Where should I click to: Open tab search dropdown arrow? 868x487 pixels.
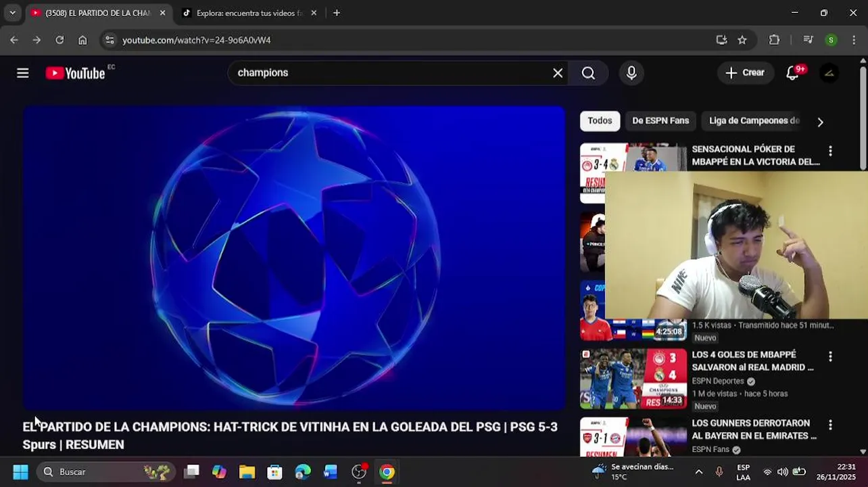click(x=12, y=13)
